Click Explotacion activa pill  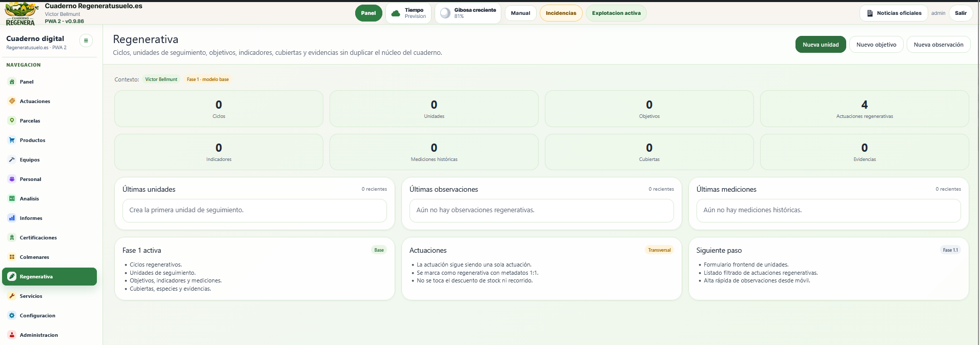click(x=616, y=13)
